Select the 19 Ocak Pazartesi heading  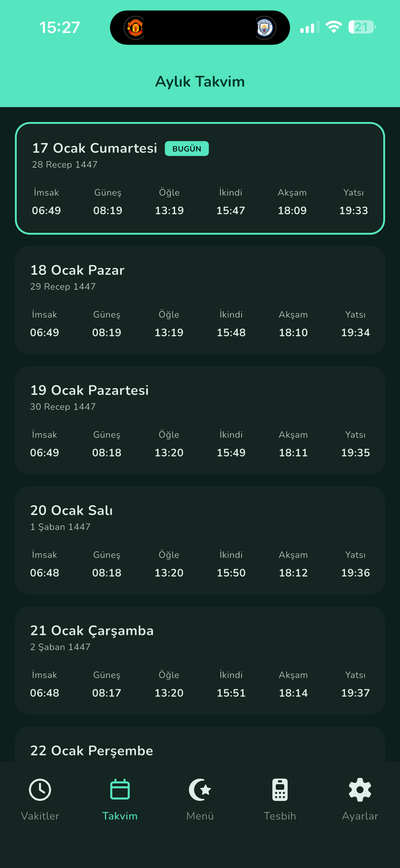pos(89,390)
